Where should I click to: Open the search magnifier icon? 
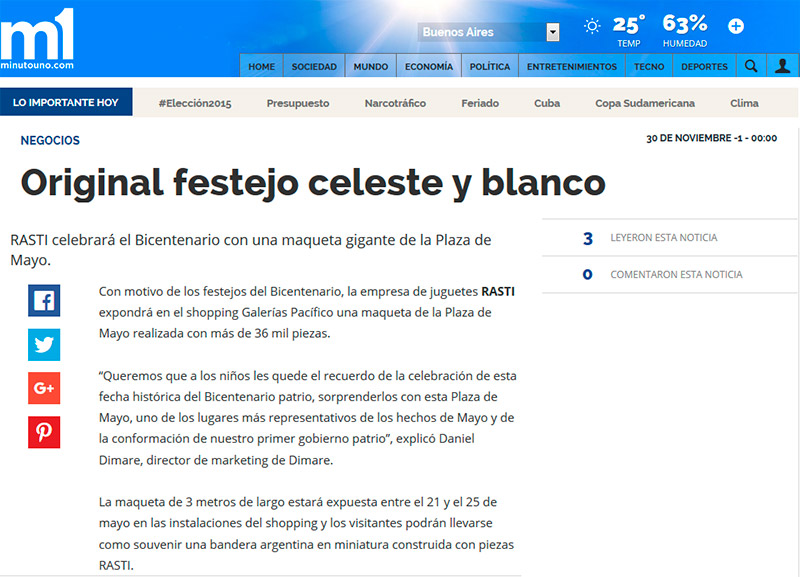click(x=751, y=66)
